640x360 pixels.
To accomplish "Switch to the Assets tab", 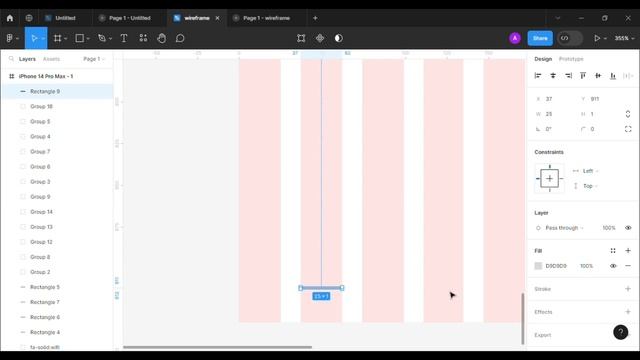I will [x=51, y=59].
